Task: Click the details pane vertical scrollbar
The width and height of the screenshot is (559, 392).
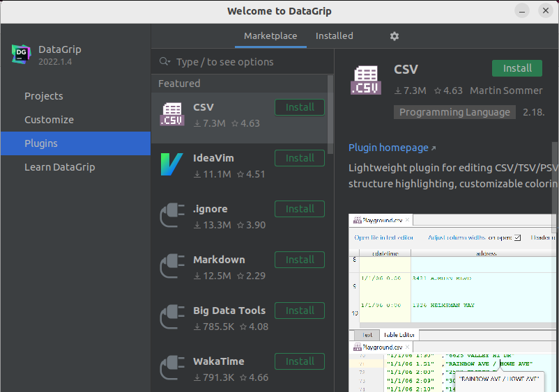Action: pos(554,187)
